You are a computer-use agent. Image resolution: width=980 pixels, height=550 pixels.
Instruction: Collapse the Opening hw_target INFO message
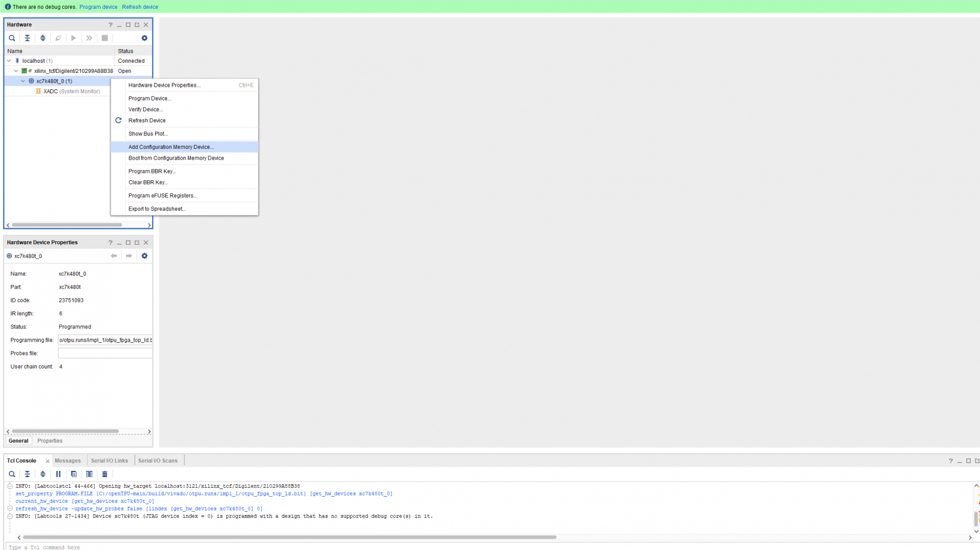(10, 486)
